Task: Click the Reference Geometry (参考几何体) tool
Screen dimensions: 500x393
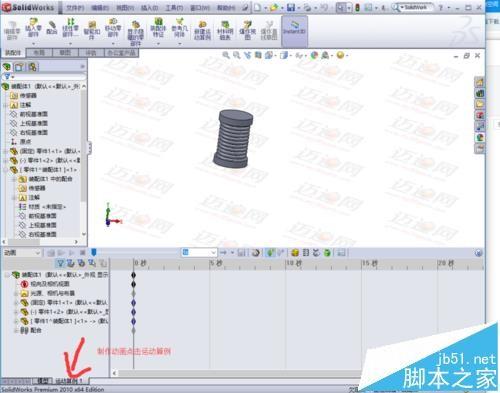Action: click(179, 28)
